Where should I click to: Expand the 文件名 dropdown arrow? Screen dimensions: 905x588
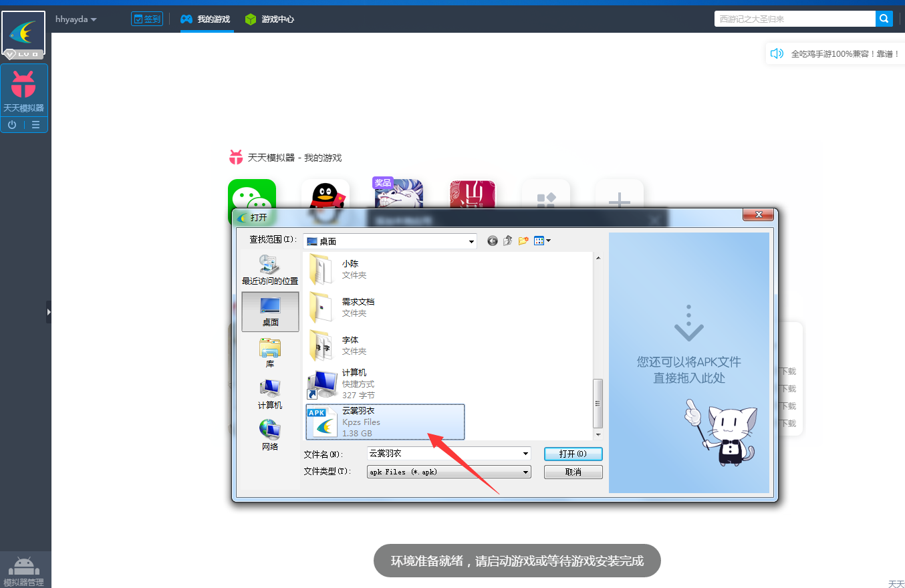(x=525, y=454)
